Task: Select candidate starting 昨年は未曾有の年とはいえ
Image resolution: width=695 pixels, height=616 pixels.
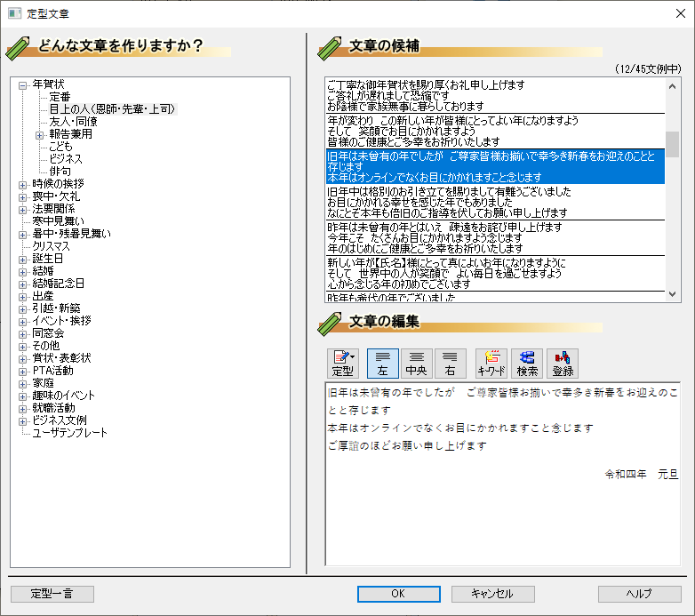Action: click(x=495, y=237)
